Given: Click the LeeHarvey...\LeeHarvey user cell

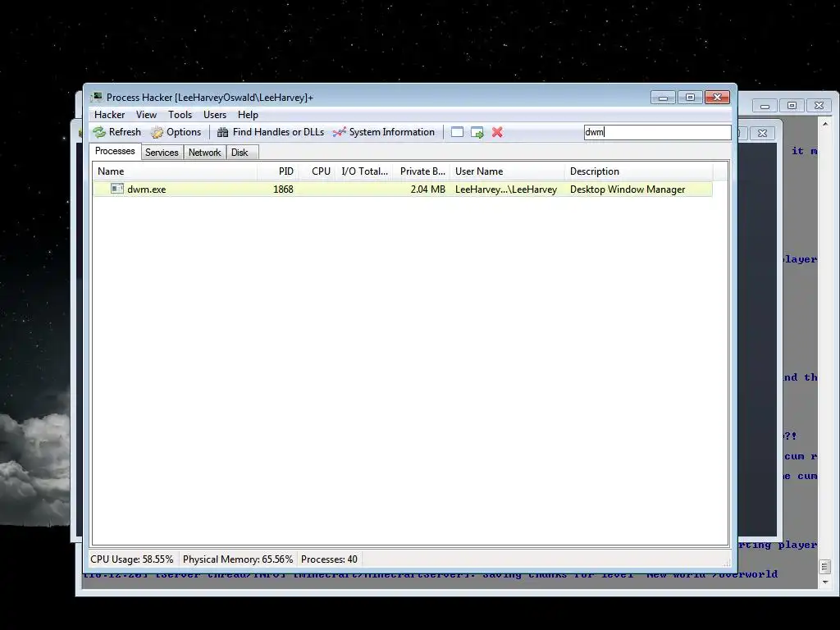Looking at the screenshot, I should [x=506, y=189].
